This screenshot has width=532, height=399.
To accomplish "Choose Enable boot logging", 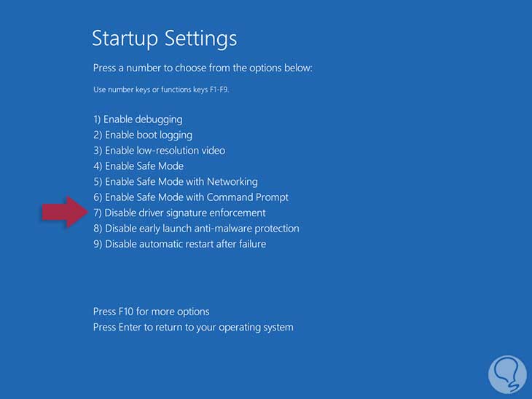I will [143, 135].
